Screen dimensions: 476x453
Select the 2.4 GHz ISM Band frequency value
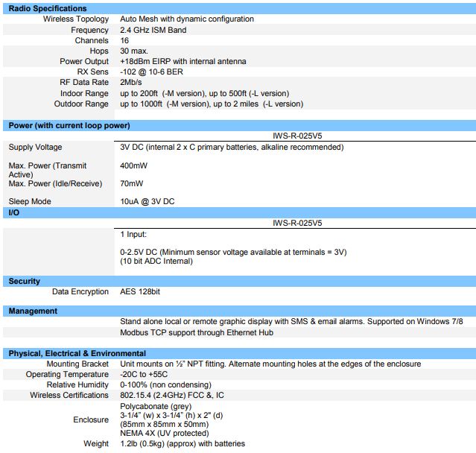tap(153, 30)
